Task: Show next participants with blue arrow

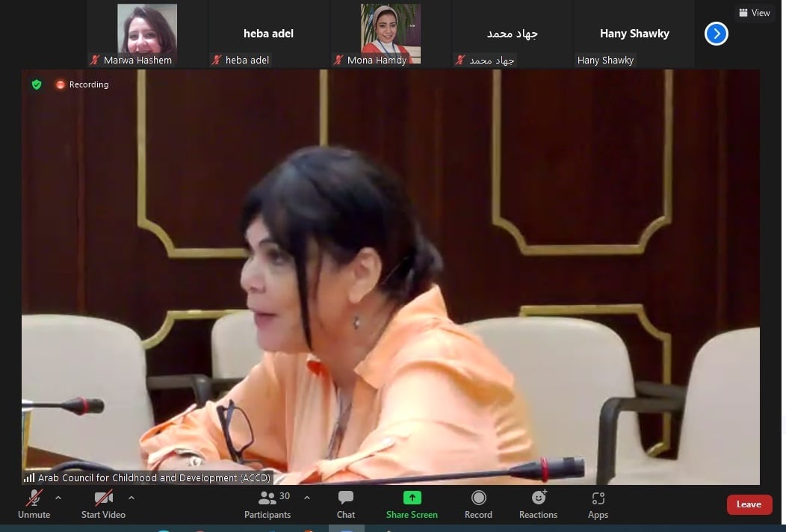Action: pos(716,34)
